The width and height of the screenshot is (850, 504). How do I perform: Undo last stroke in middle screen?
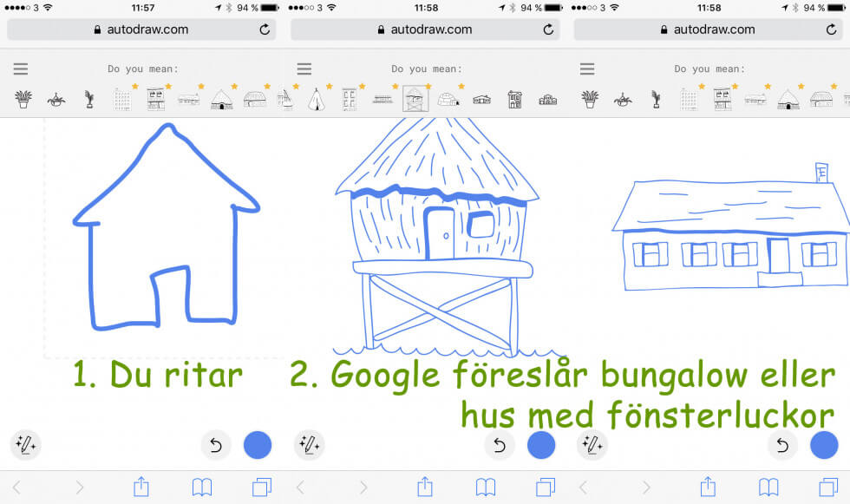499,445
